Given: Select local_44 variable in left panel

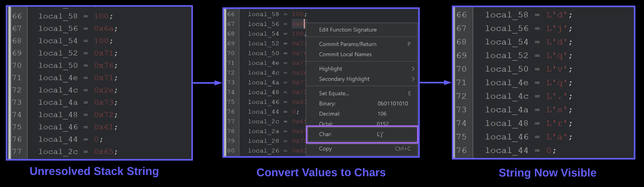Looking at the screenshot, I should point(58,139).
